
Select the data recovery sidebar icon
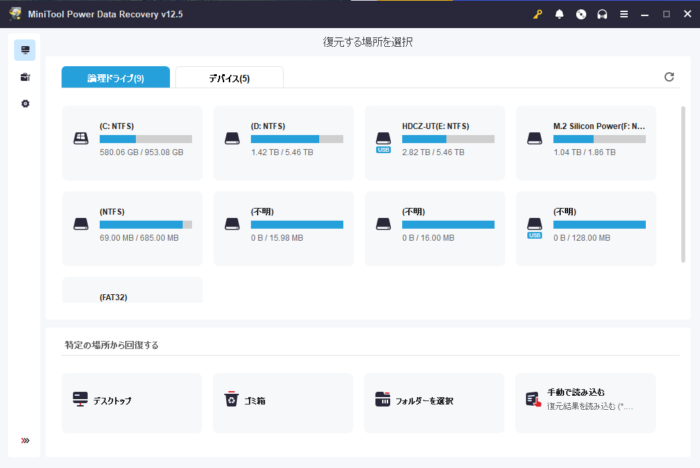coord(25,50)
